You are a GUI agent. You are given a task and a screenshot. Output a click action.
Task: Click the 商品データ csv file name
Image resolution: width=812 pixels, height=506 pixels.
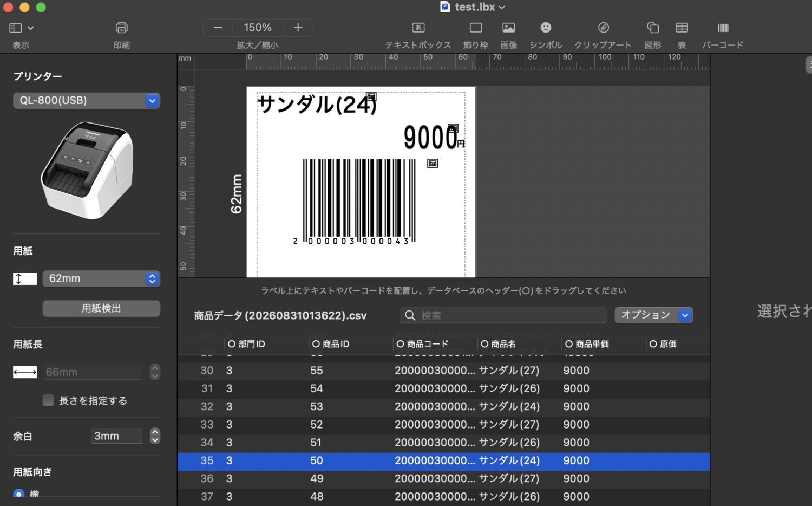coord(280,315)
